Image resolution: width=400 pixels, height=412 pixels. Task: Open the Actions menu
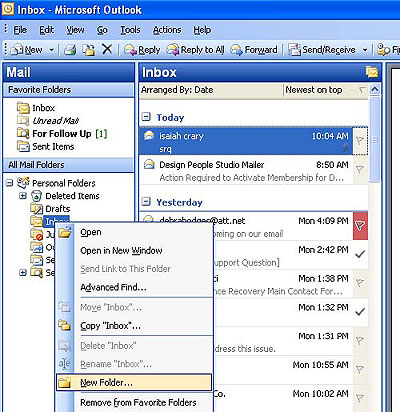(167, 30)
